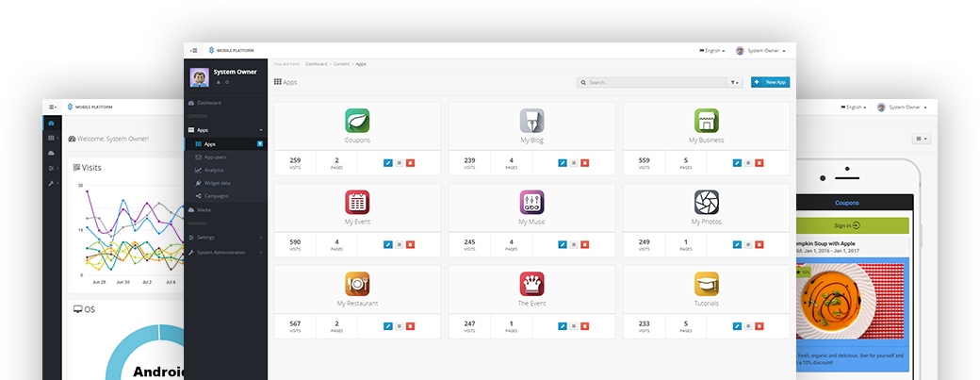Open System Owner menu in right back window

[x=901, y=107]
